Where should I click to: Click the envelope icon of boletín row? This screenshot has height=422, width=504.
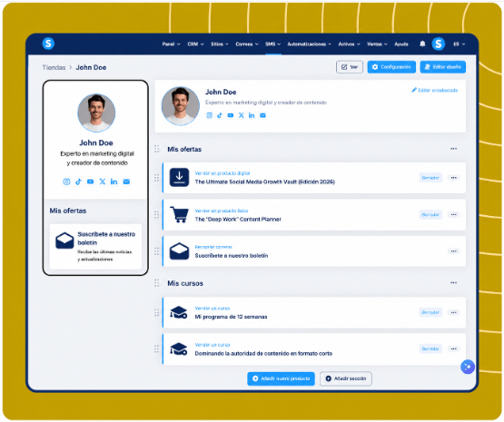179,251
